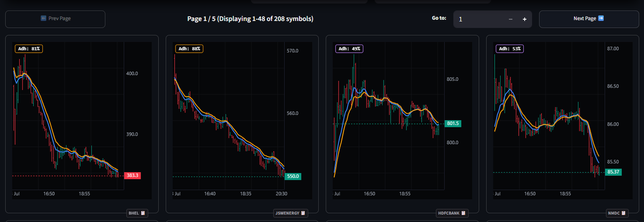The image size is (644, 222).
Task: Copy NMDC symbol using clipboard icon
Action: 625,213
